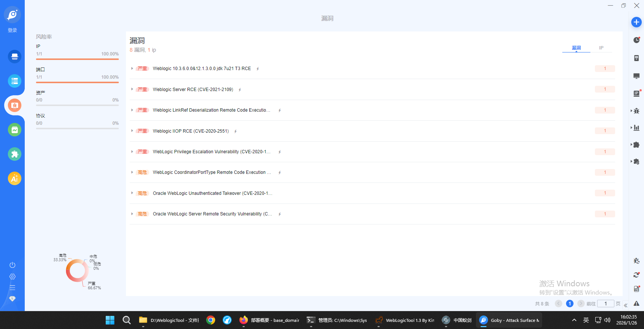Viewport: 644px width, 329px height.
Task: Switch to the 漏洞 tab
Action: point(576,48)
